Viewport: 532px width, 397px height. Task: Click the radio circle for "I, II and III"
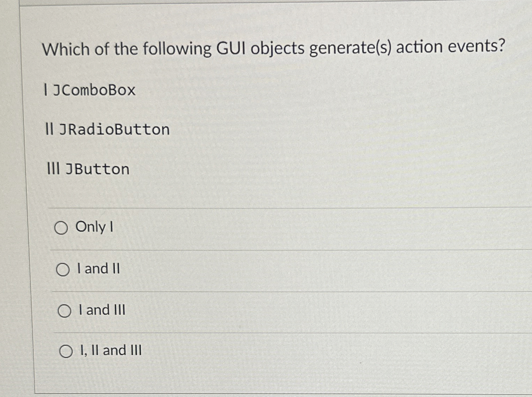(66, 351)
